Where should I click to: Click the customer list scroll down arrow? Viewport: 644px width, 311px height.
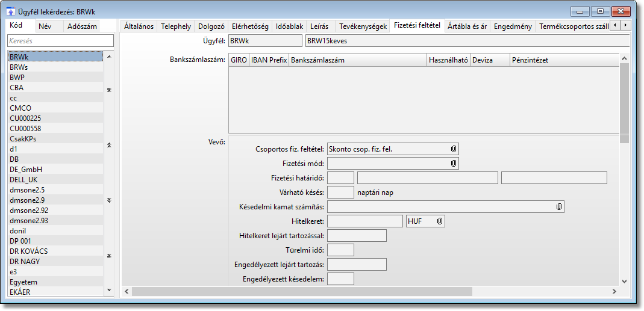click(x=109, y=290)
